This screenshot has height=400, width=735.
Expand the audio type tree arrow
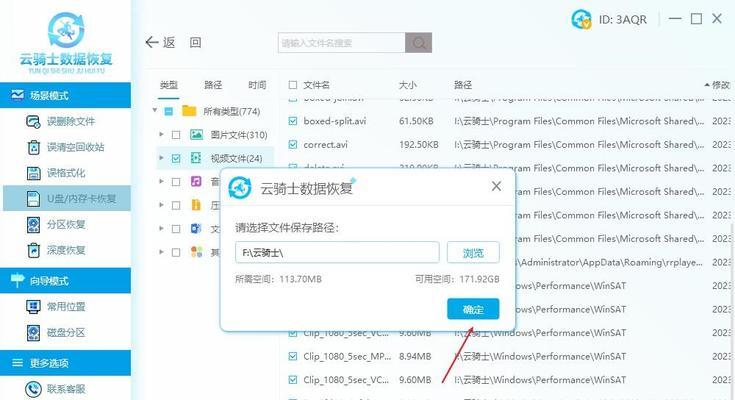(161, 181)
